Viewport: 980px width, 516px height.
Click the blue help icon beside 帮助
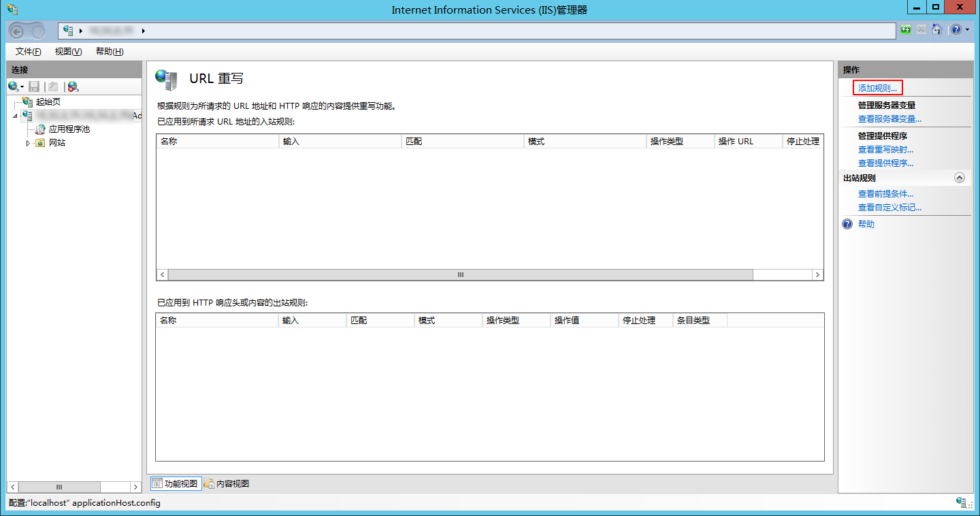coord(847,224)
